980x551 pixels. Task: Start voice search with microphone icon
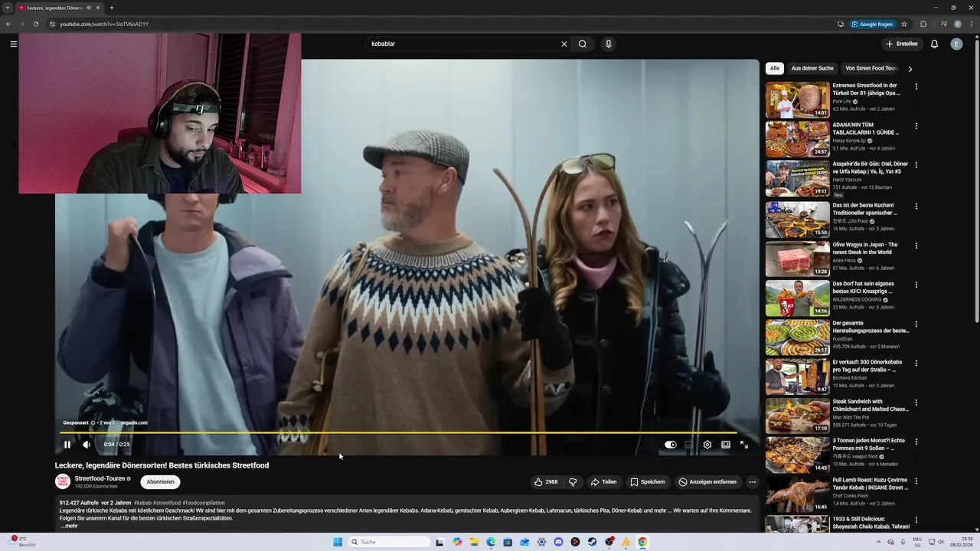click(x=609, y=44)
